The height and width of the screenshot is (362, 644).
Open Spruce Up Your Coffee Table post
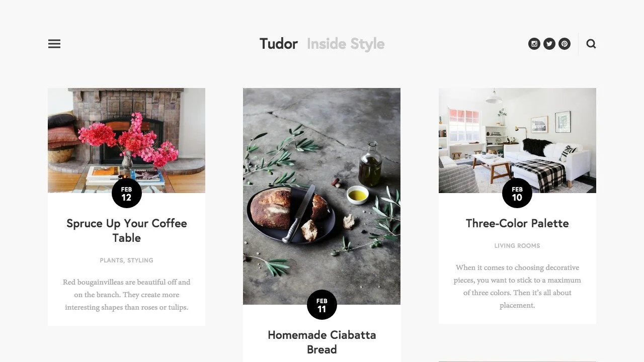coord(127,231)
